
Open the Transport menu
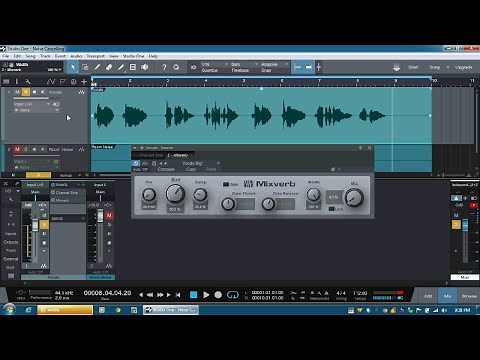click(95, 56)
